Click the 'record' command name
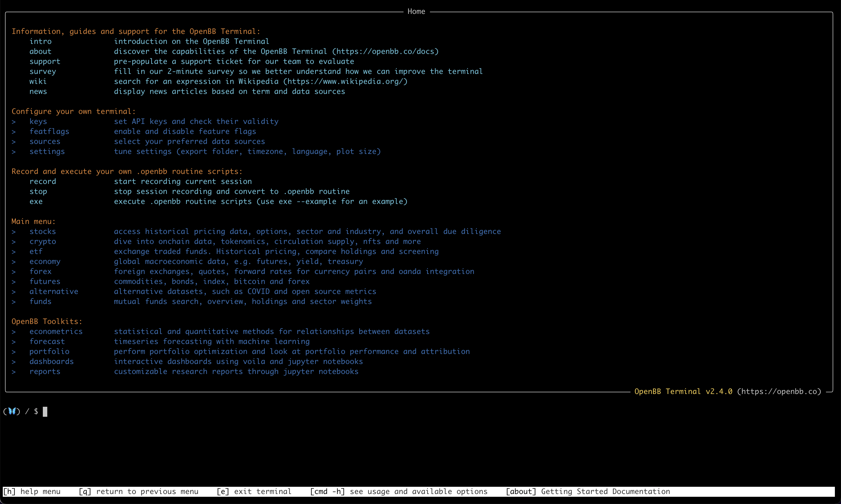Viewport: 841px width, 504px height. [43, 181]
